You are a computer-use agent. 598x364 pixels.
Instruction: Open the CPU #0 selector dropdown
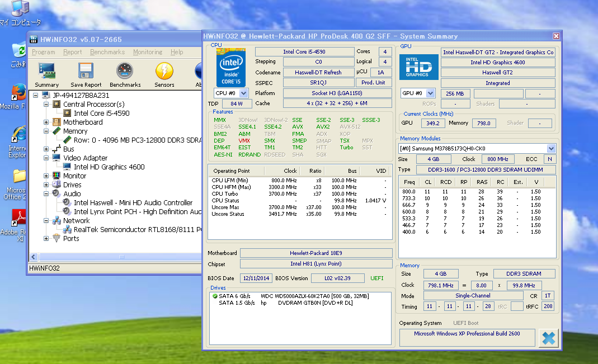(244, 93)
